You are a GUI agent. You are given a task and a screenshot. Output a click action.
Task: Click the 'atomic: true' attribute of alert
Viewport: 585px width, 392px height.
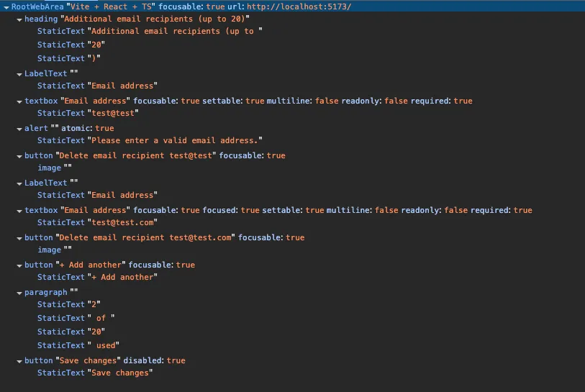(88, 128)
